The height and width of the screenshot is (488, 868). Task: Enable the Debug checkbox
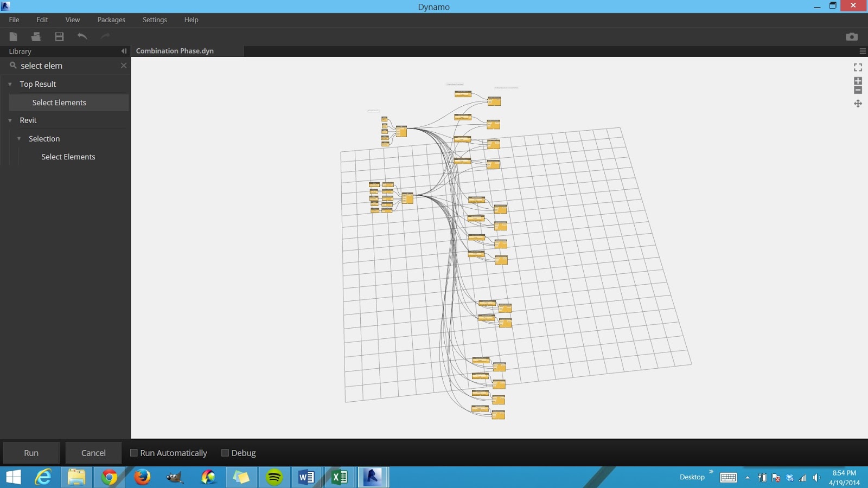[x=225, y=452]
